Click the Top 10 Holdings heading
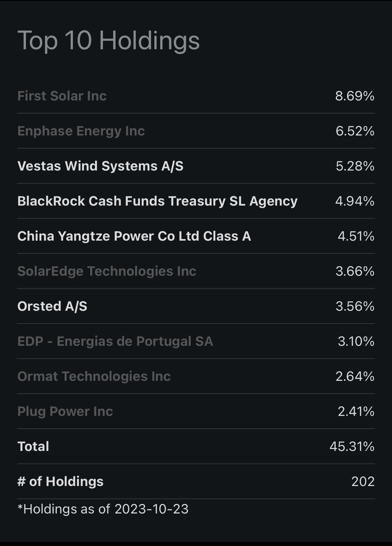Image resolution: width=392 pixels, height=546 pixels. [x=108, y=40]
